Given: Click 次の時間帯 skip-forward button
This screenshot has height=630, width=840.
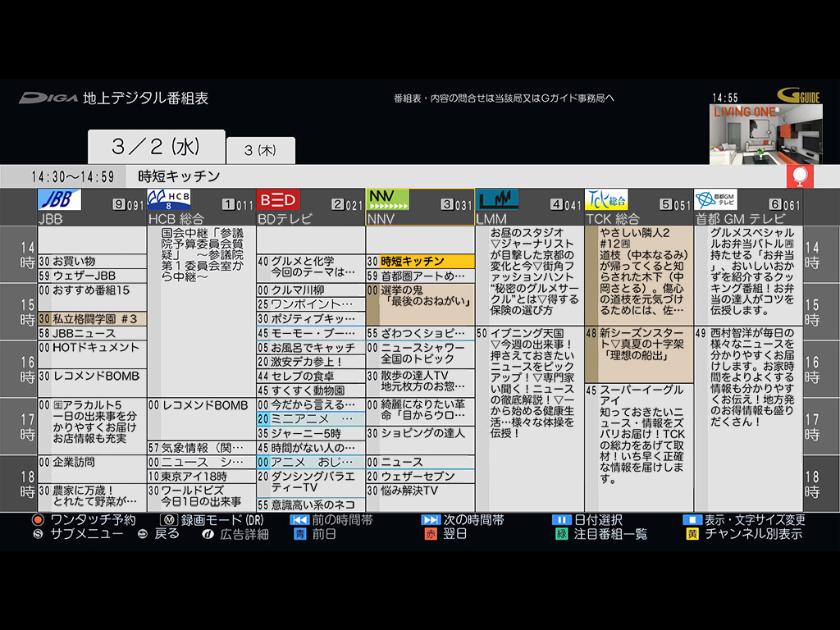Looking at the screenshot, I should click(430, 519).
